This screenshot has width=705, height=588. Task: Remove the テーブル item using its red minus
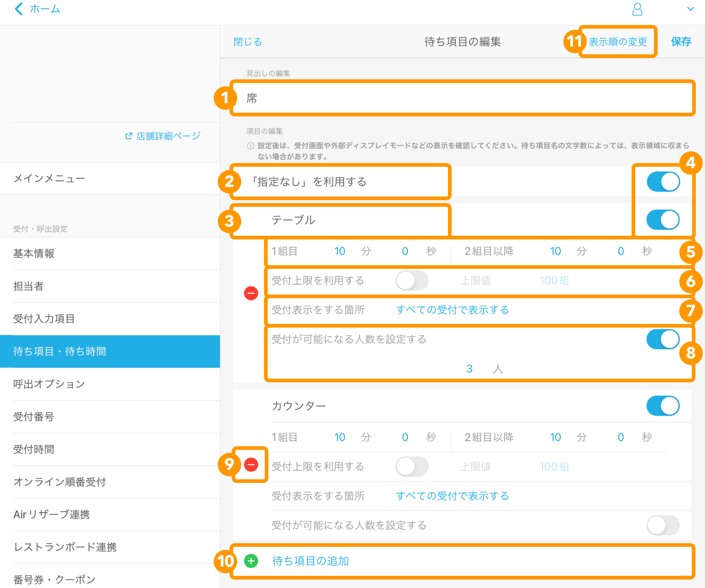click(x=251, y=293)
